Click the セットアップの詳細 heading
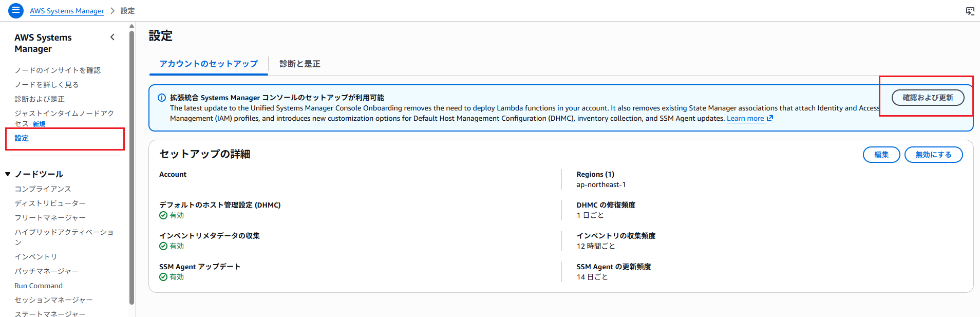 pos(204,154)
